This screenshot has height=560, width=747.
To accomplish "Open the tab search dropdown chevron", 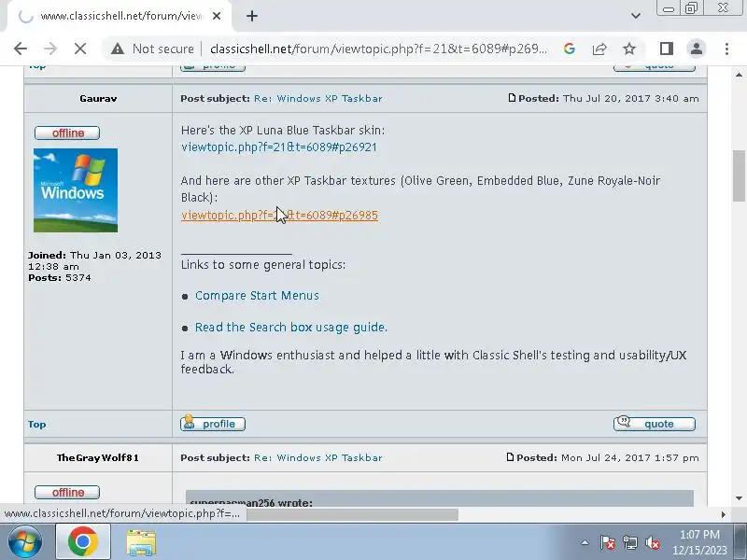I will point(636,16).
